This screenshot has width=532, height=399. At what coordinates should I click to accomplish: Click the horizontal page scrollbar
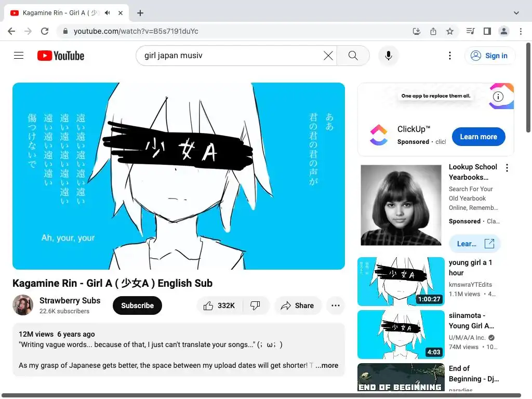[x=261, y=395]
